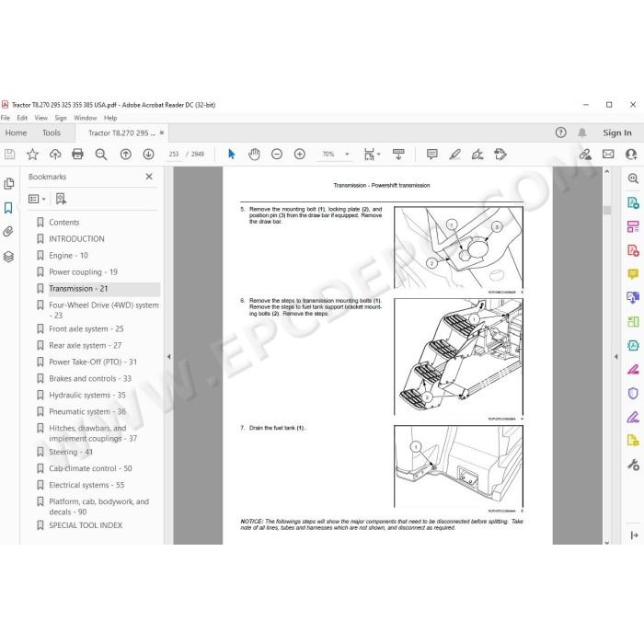Open the Edit menu
Viewport: 644px width, 644px height.
22,118
